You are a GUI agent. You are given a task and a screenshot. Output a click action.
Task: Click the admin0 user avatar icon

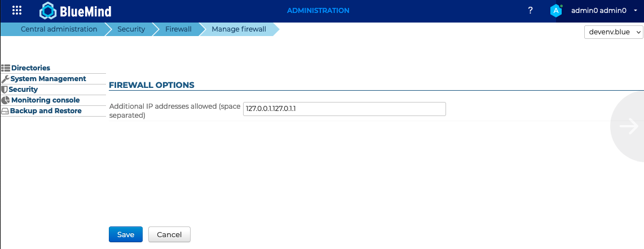[556, 11]
